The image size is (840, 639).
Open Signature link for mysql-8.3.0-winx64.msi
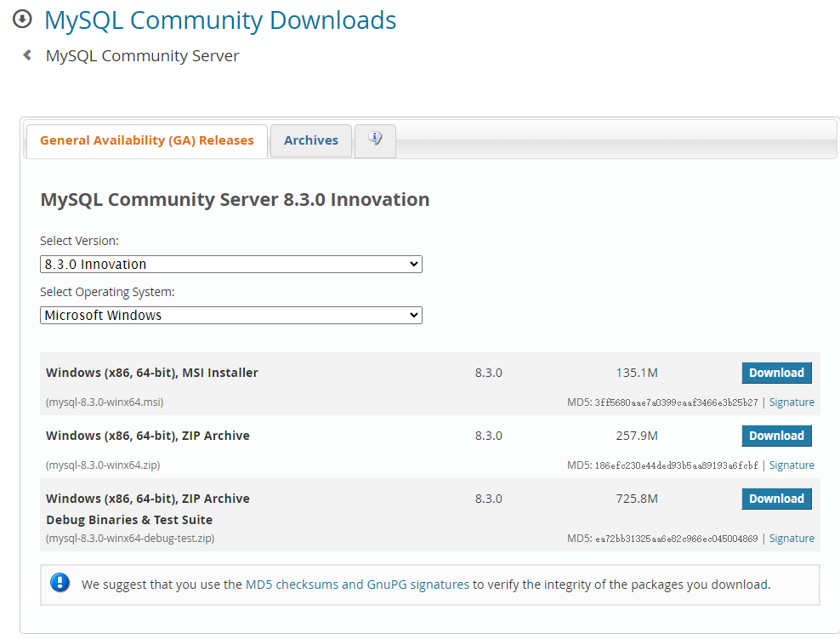click(x=792, y=402)
